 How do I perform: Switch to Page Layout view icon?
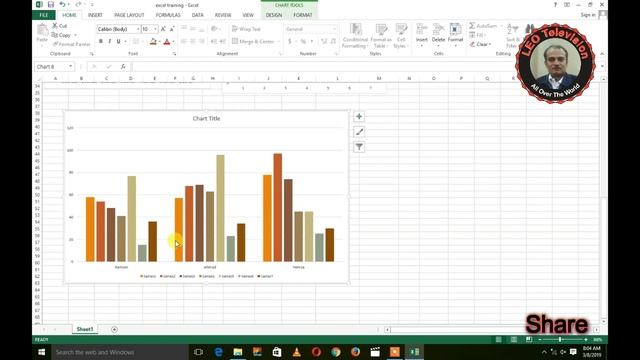click(514, 340)
